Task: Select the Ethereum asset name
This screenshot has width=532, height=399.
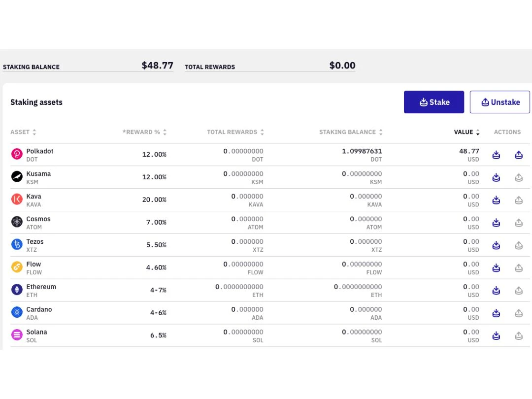Action: point(41,287)
